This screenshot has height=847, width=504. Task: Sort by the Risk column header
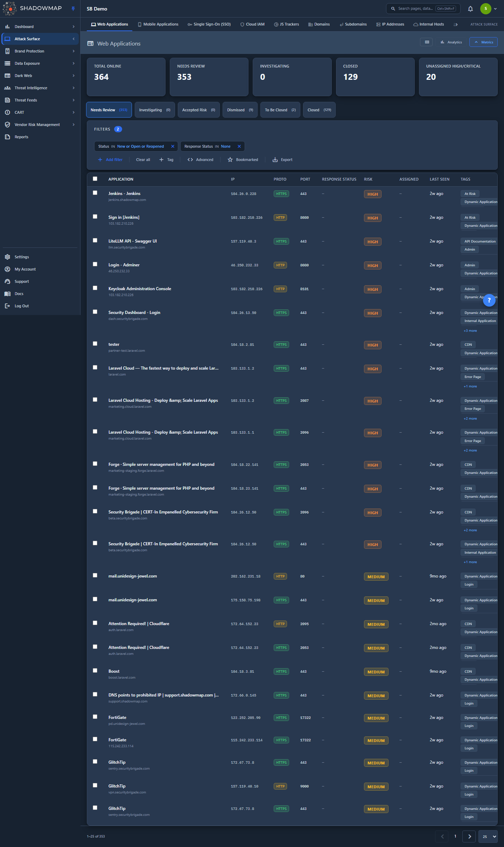click(368, 179)
